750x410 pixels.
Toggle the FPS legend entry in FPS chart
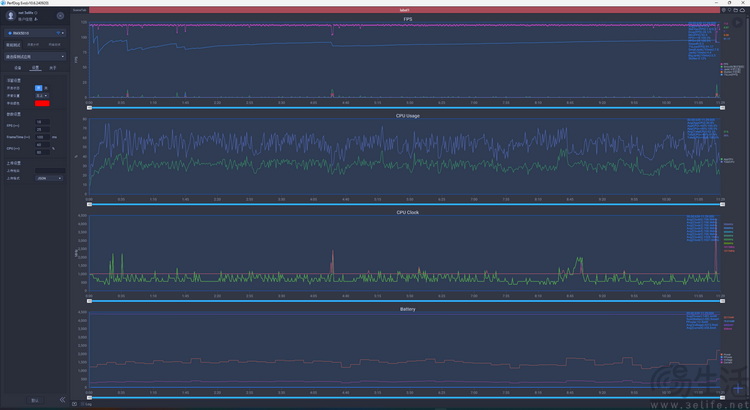click(x=725, y=64)
